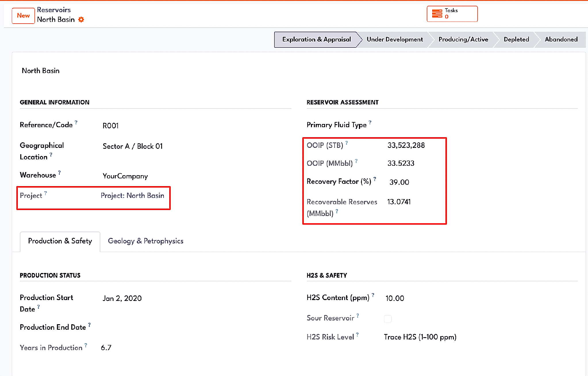The width and height of the screenshot is (588, 376).
Task: Set stage to Depleted
Action: (x=516, y=39)
